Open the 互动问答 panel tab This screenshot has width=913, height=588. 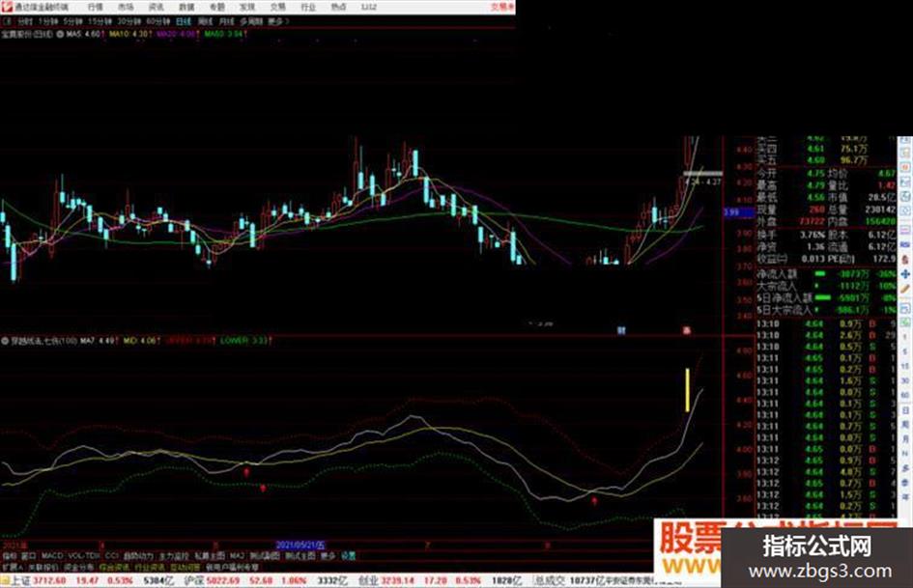click(185, 567)
